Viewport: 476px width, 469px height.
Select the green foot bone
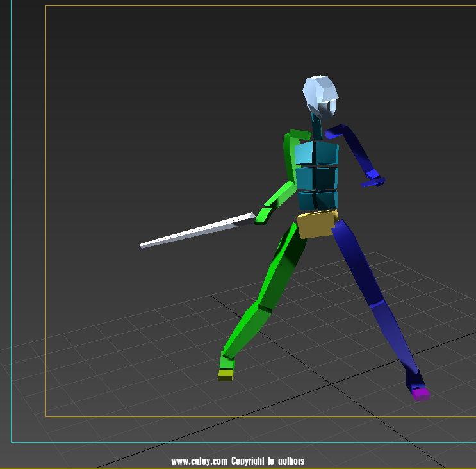pyautogui.click(x=227, y=362)
